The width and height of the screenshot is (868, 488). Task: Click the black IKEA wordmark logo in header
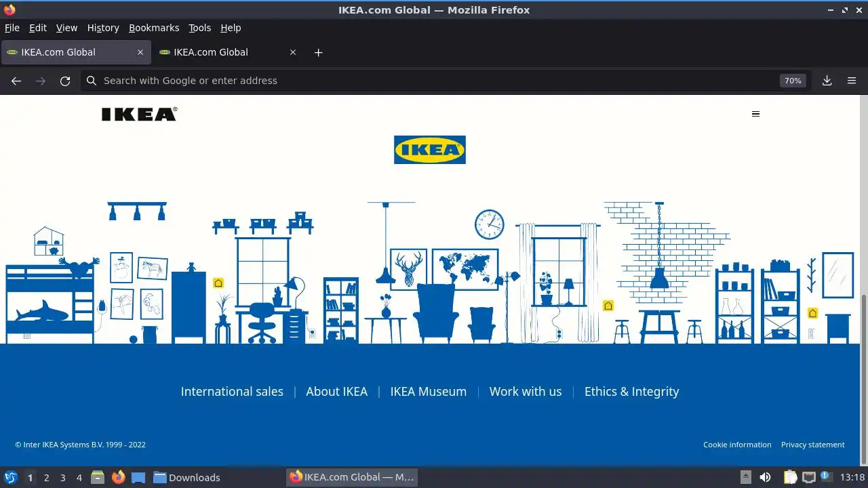click(139, 114)
